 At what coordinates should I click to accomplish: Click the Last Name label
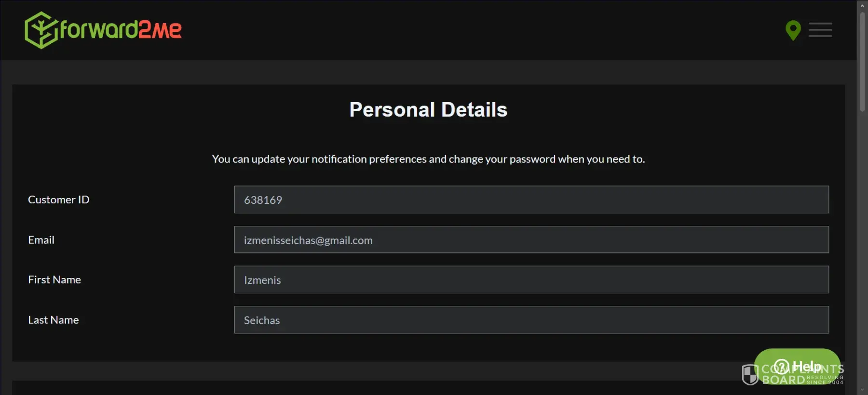(54, 320)
